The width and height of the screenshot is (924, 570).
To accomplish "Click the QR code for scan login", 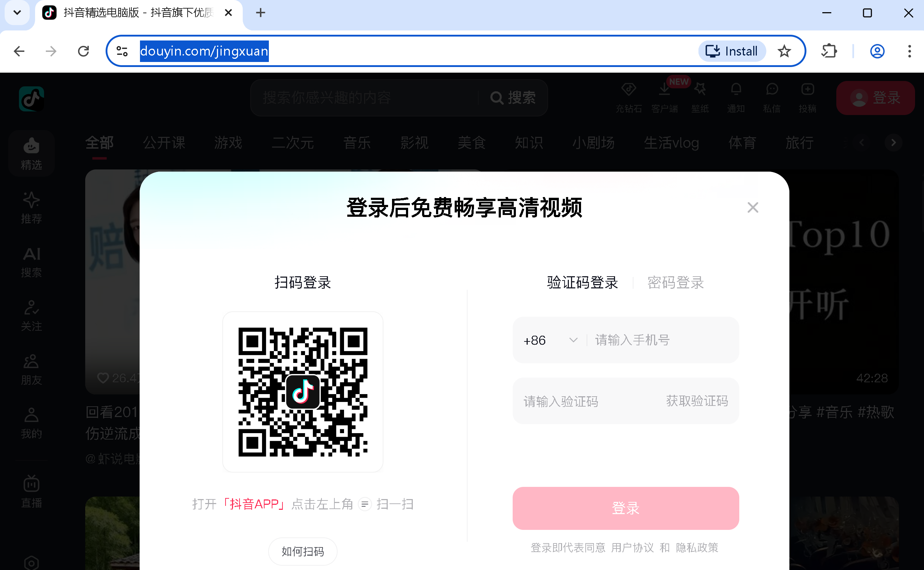I will pyautogui.click(x=303, y=392).
